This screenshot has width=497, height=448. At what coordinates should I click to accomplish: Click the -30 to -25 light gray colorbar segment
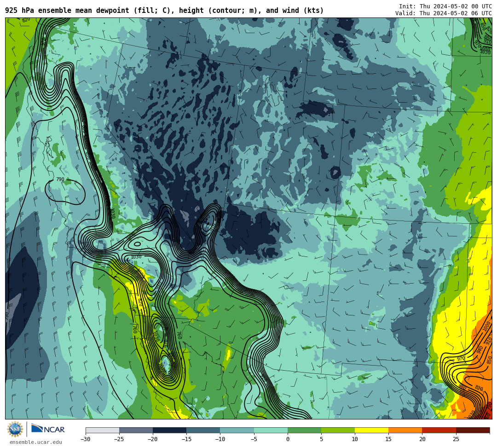pyautogui.click(x=102, y=430)
